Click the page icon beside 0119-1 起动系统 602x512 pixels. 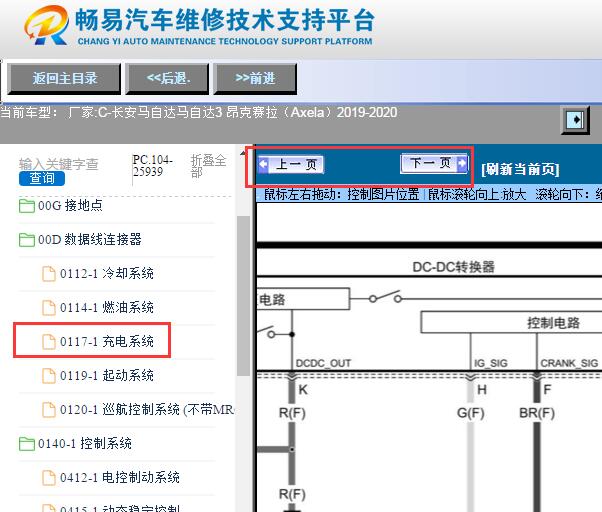[x=49, y=375]
